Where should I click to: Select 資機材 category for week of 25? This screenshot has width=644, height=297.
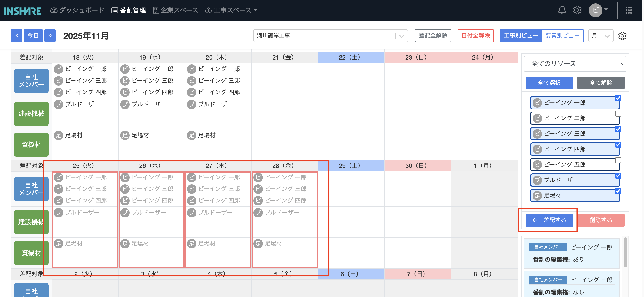31,253
